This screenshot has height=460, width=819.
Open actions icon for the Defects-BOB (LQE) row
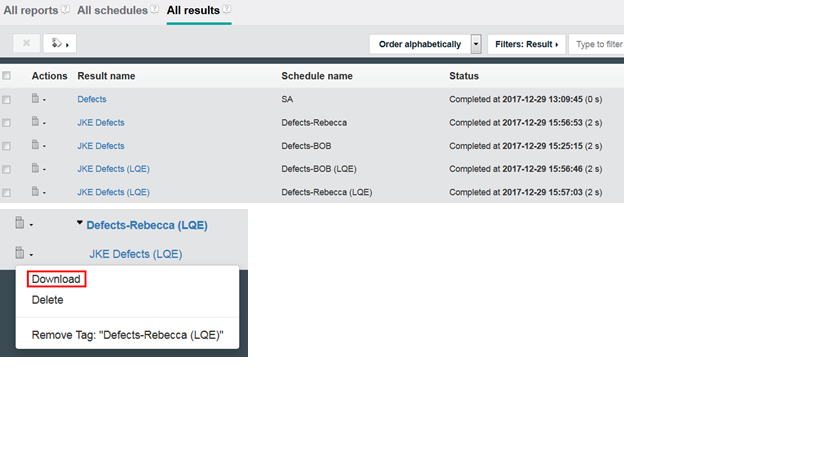[x=36, y=169]
